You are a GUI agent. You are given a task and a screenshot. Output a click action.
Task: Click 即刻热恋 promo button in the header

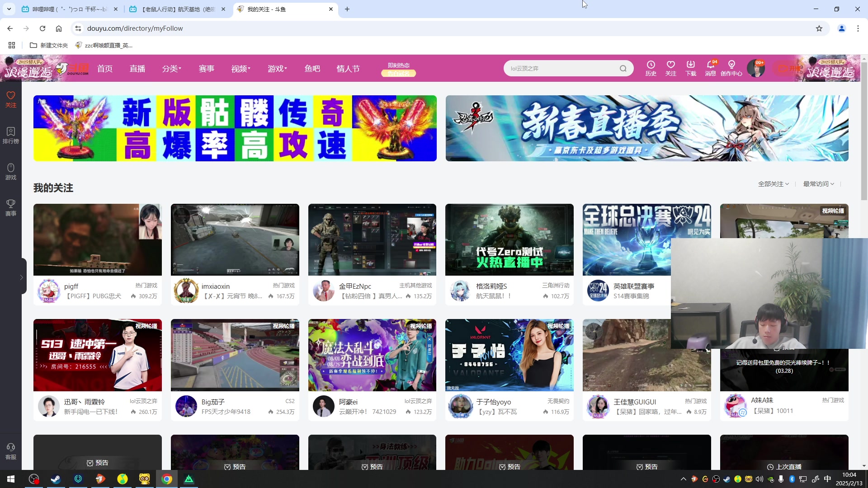pos(399,69)
